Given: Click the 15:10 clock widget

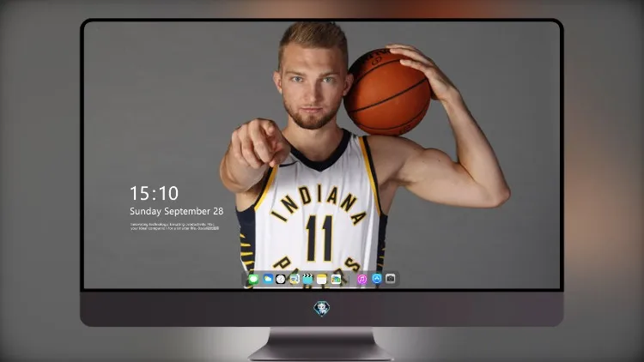Looking at the screenshot, I should (154, 193).
